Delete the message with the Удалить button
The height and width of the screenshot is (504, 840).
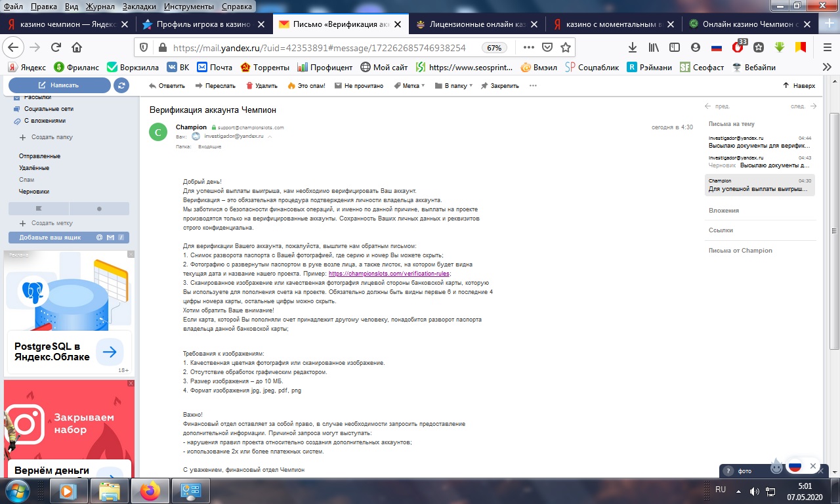click(261, 85)
